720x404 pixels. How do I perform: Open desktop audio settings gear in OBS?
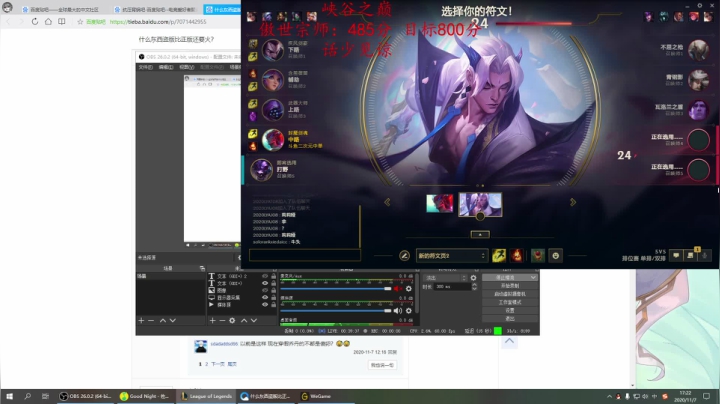point(409,311)
